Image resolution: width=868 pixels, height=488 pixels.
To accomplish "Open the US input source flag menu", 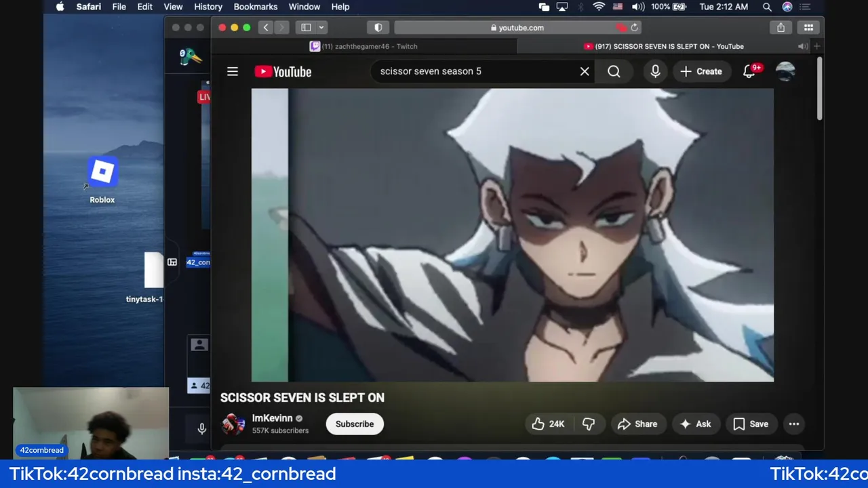I will (618, 7).
